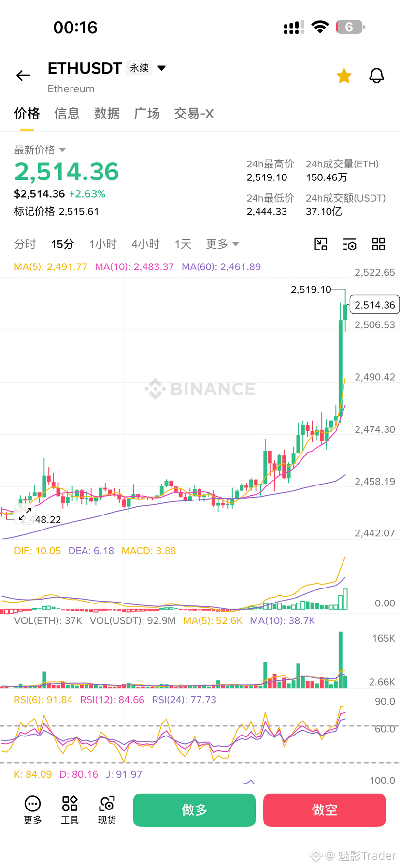Screen dimensions: 400x868
Task: Tap the chart high marker 2,519.10
Action: pyautogui.click(x=311, y=289)
